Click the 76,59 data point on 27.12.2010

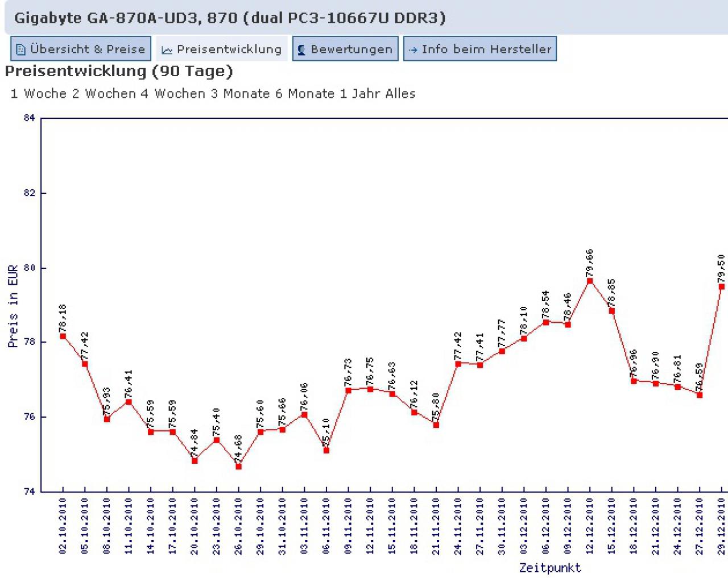[700, 395]
